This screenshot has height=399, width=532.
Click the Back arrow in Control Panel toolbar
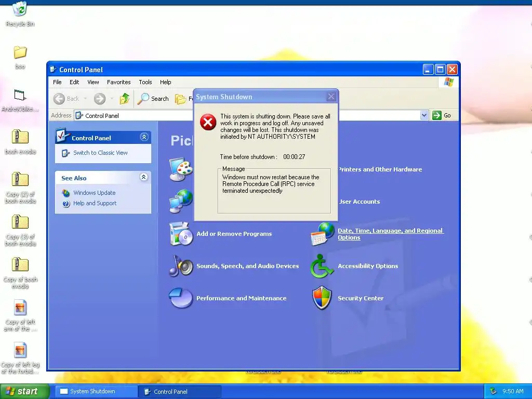coord(59,99)
